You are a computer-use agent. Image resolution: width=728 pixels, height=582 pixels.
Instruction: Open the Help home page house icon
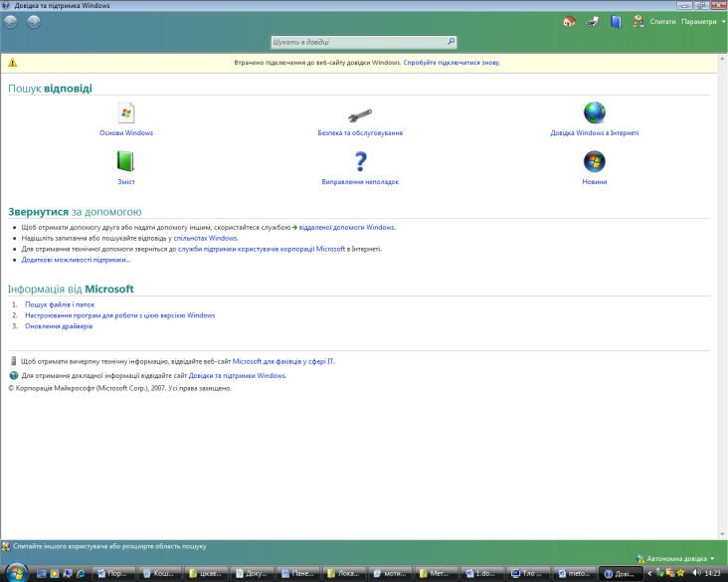tap(569, 21)
